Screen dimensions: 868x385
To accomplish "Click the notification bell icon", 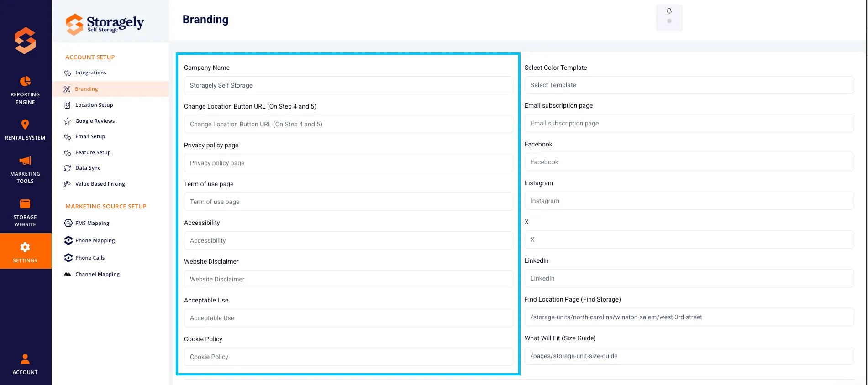I will point(669,11).
